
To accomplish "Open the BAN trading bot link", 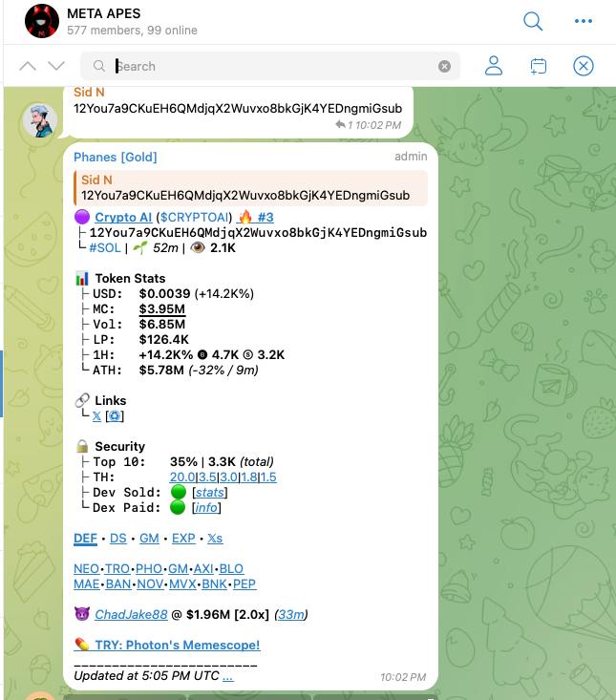I will click(118, 583).
